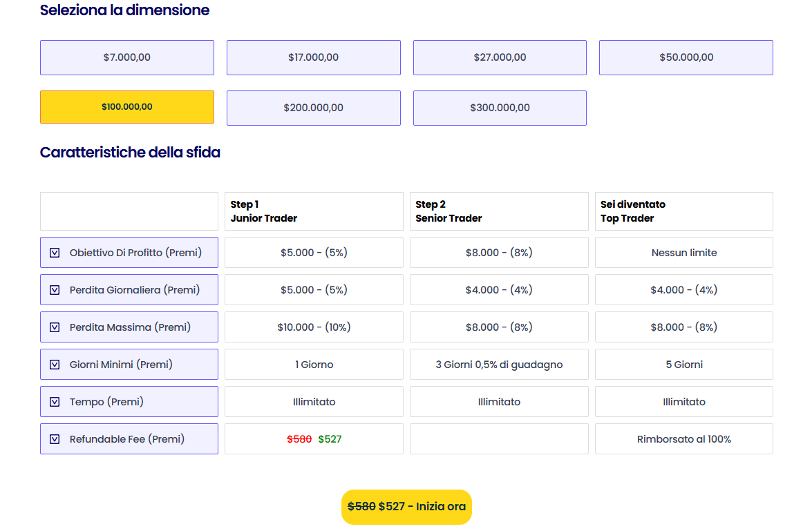This screenshot has height=531, width=812.
Task: Expand the Perdita Massima (Premi) row label
Action: click(x=130, y=327)
